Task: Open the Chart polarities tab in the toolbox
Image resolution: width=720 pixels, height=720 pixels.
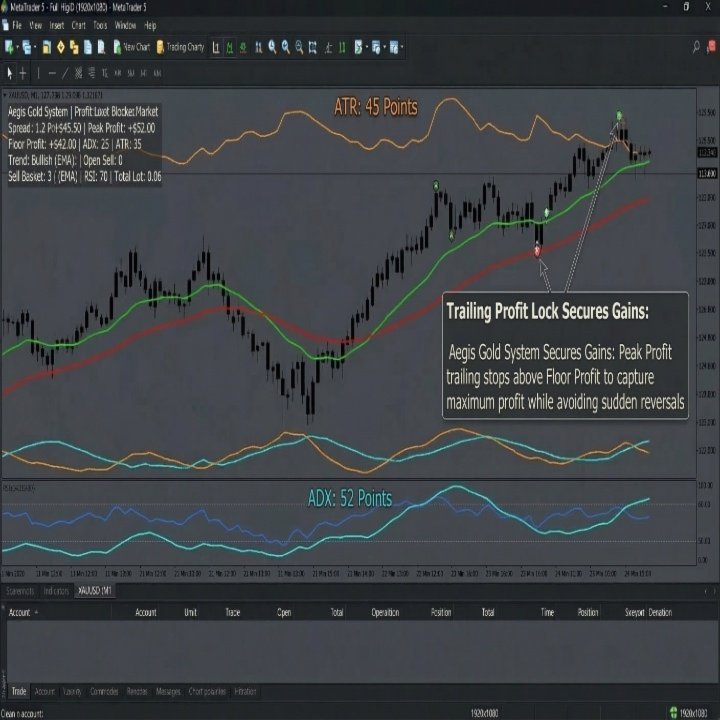Action: point(207,691)
